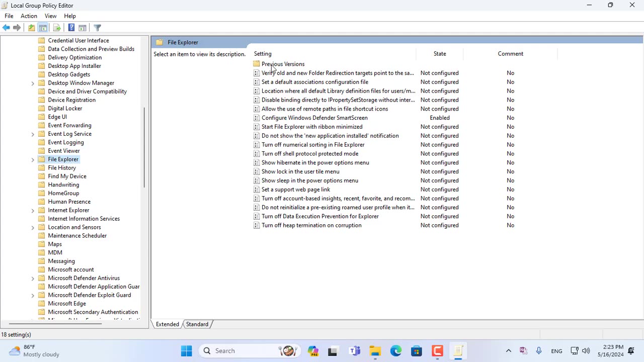644x362 pixels.
Task: Open the clock showing 2:23 PM
Action: [x=611, y=351]
